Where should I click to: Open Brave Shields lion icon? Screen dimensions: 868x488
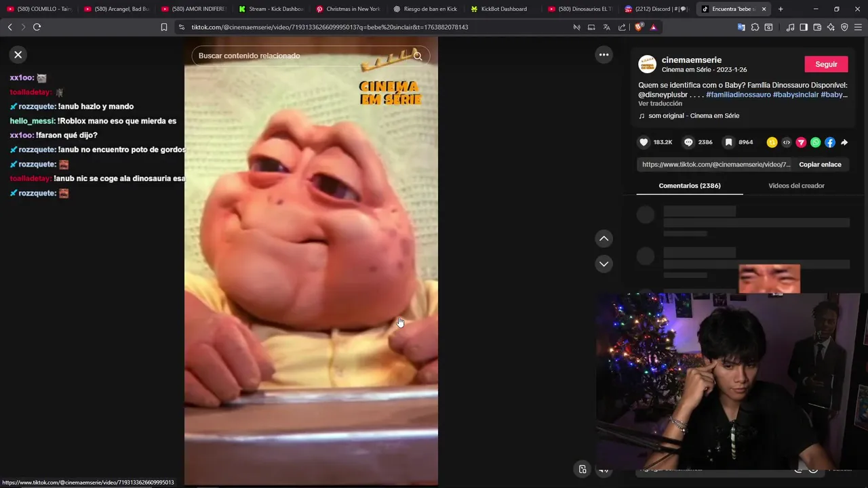click(x=639, y=27)
